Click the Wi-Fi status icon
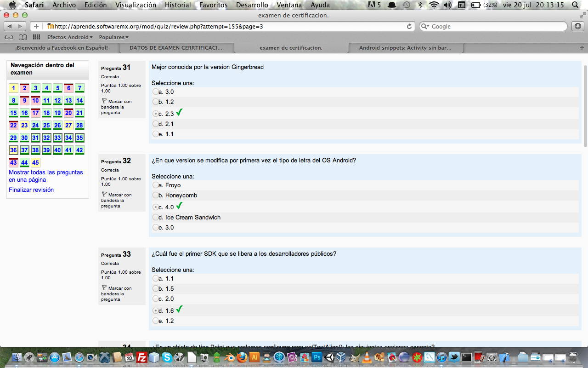588x368 pixels. (434, 5)
